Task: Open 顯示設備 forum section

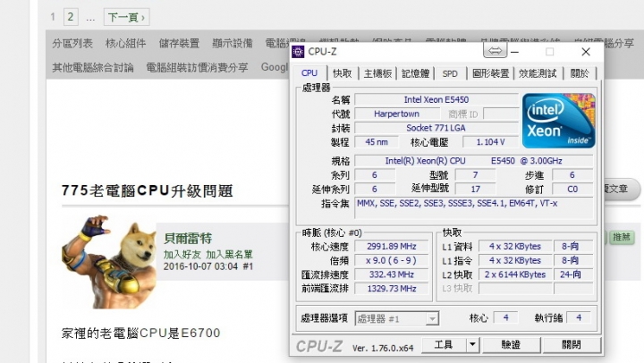Action: (233, 43)
